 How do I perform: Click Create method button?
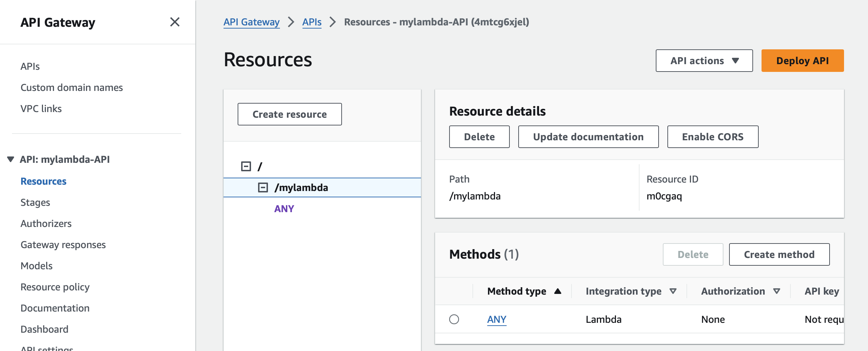tap(779, 254)
